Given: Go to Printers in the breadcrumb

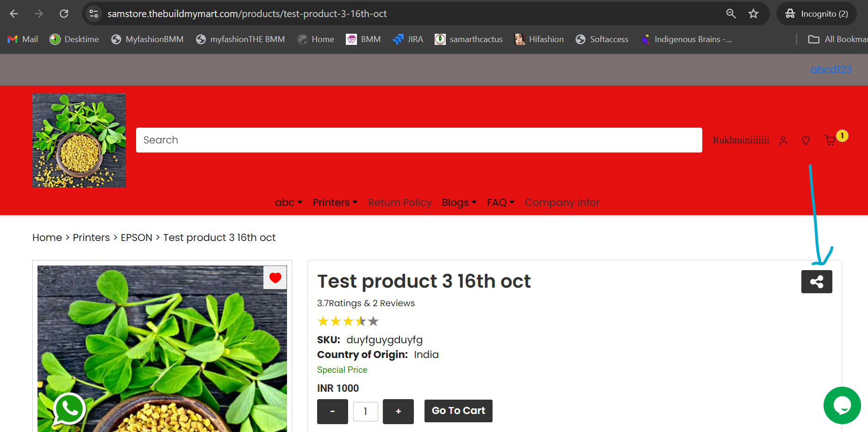Looking at the screenshot, I should click(x=91, y=238).
